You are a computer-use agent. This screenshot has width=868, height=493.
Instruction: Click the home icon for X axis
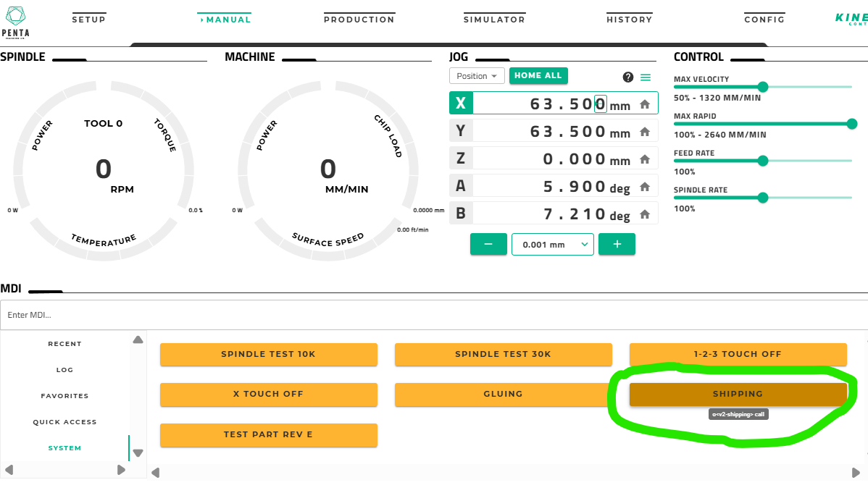644,104
